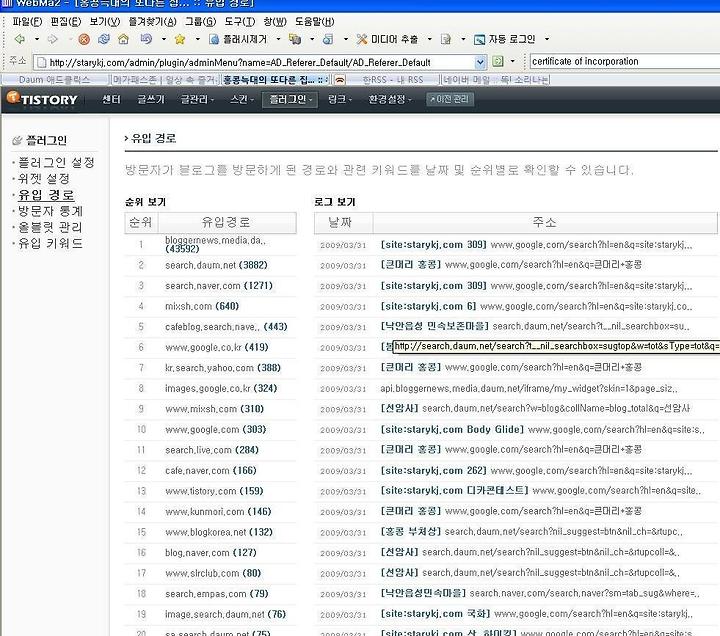The width and height of the screenshot is (720, 636).
Task: Open the 플래시제거 dropdown arrow
Action: [278, 39]
